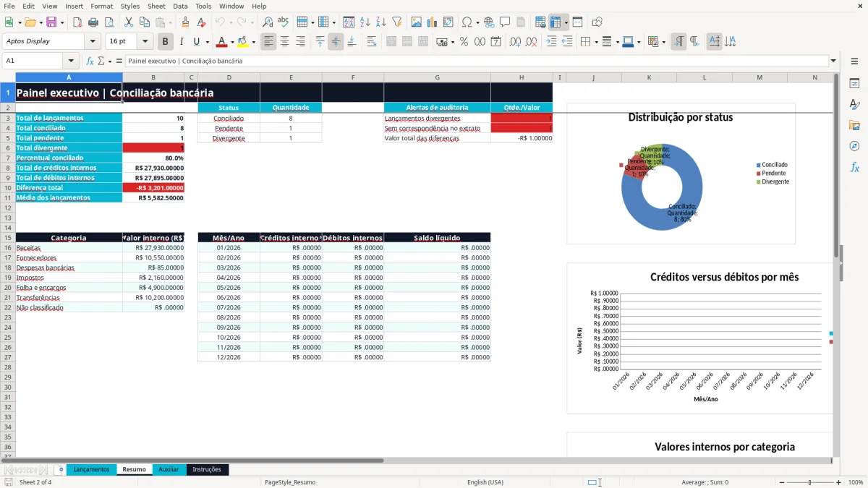Open sidebar Properties panel icon
Image resolution: width=868 pixels, height=488 pixels.
[x=854, y=84]
